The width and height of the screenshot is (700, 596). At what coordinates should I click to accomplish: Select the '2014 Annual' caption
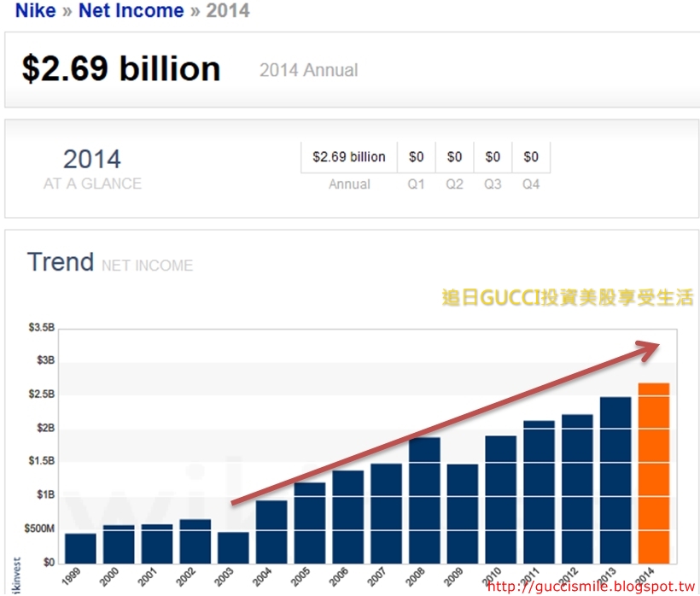309,70
